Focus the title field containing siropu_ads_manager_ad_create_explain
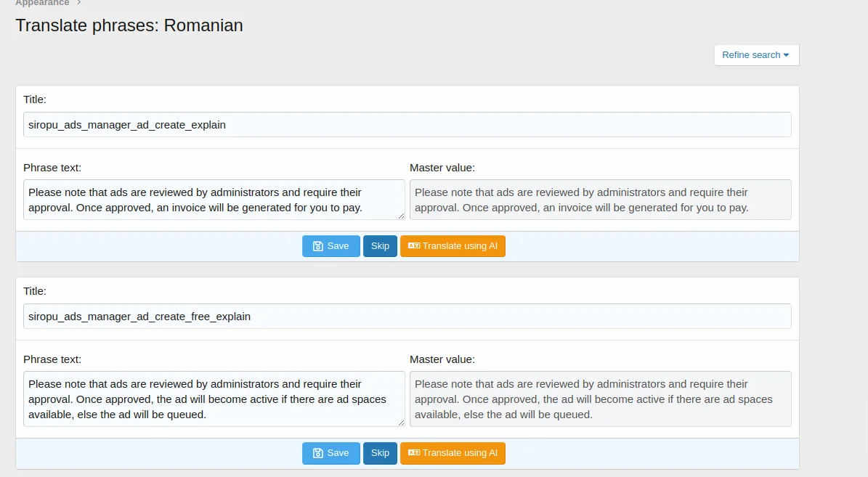868x477 pixels. (x=407, y=125)
